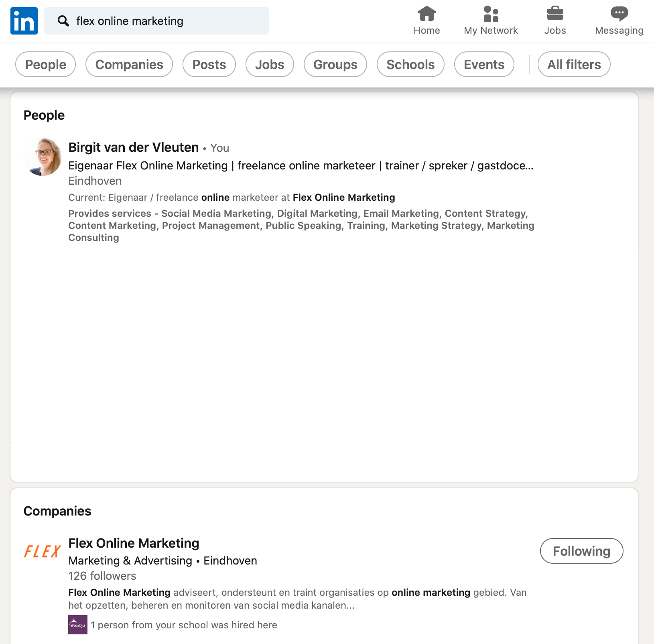Click the '126 followers' text
The image size is (654, 644).
[102, 576]
